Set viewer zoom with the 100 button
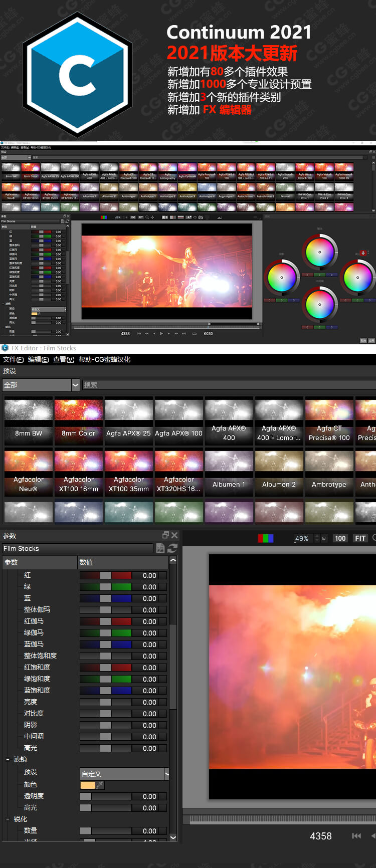This screenshot has width=376, height=868. point(340,538)
